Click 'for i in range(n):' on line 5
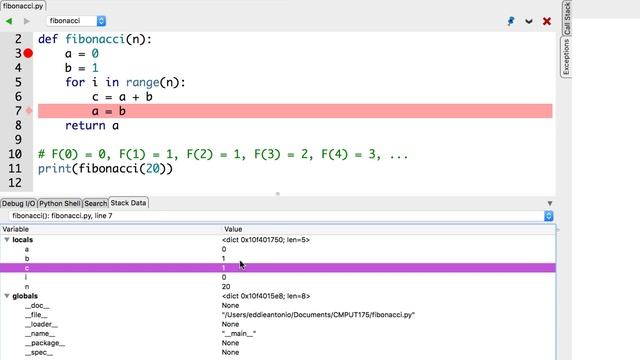 (125, 82)
